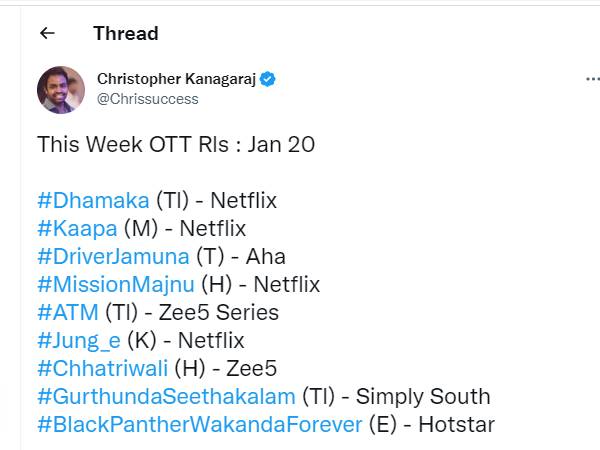This screenshot has width=600, height=450.
Task: Click the #Chhatriwali hashtag
Action: (x=103, y=368)
